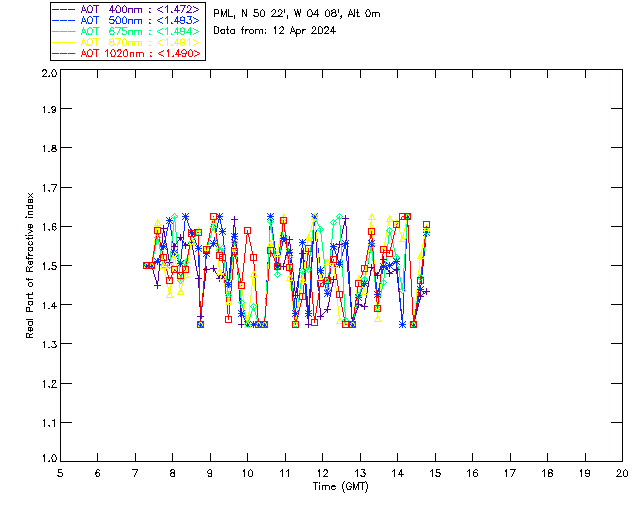Click the x-axis tick label "12"
Image resolution: width=640 pixels, height=512 pixels.
[x=322, y=473]
